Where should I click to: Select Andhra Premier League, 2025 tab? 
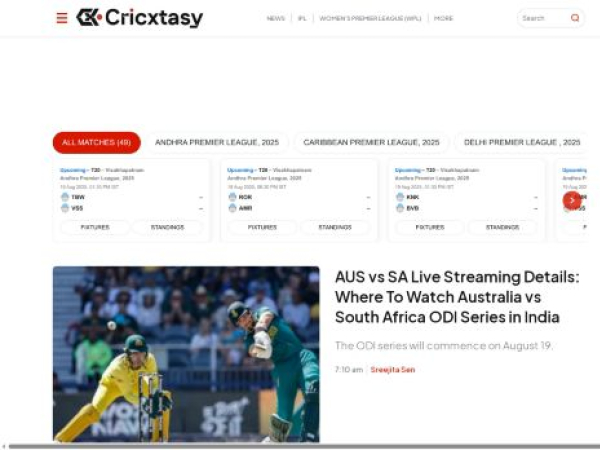click(x=217, y=143)
